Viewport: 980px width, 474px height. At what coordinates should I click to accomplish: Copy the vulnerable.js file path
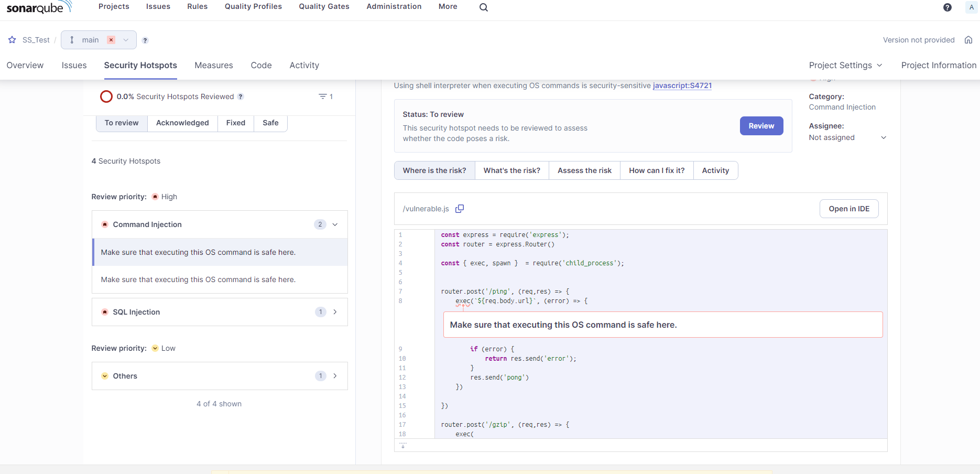coord(460,209)
